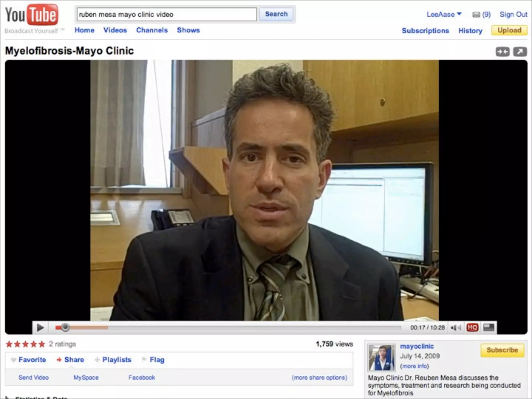Open the mayoclinic channel thumbnail

(x=381, y=358)
